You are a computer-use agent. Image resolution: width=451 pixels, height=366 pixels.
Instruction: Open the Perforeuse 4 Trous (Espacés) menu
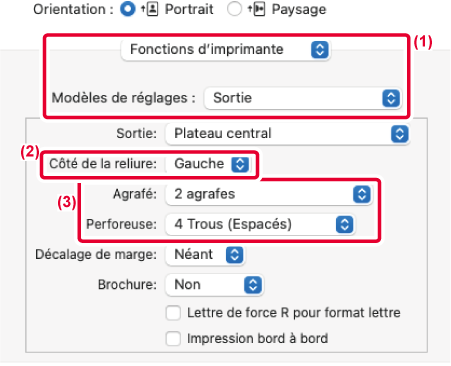260,224
